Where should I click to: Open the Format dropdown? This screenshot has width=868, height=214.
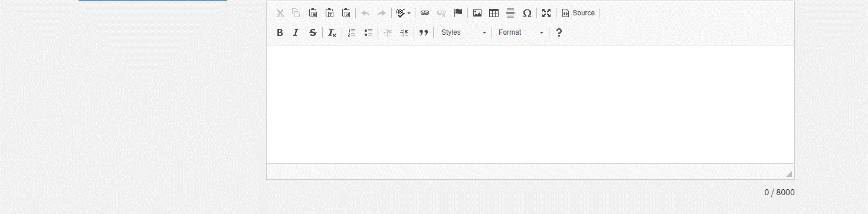tap(521, 32)
